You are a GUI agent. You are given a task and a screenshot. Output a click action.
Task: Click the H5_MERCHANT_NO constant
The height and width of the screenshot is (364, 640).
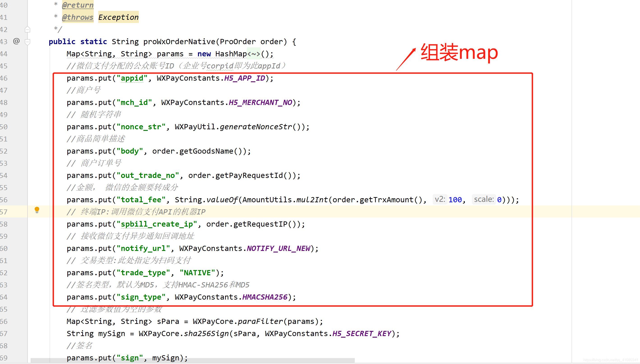(x=260, y=102)
